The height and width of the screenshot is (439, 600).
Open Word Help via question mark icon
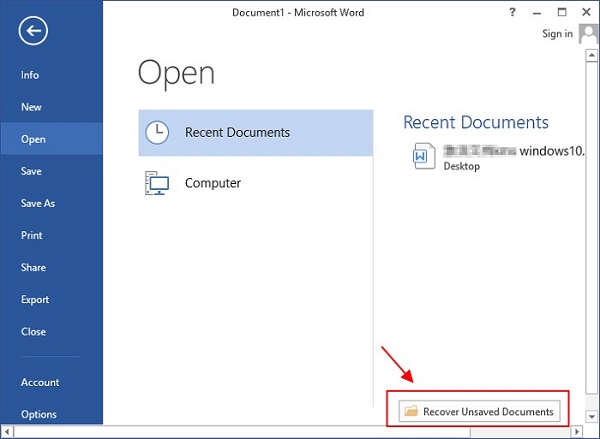(x=513, y=11)
